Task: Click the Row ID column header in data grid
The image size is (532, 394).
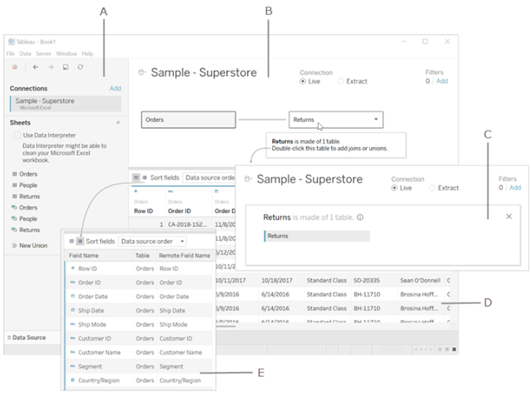Action: coord(143,211)
